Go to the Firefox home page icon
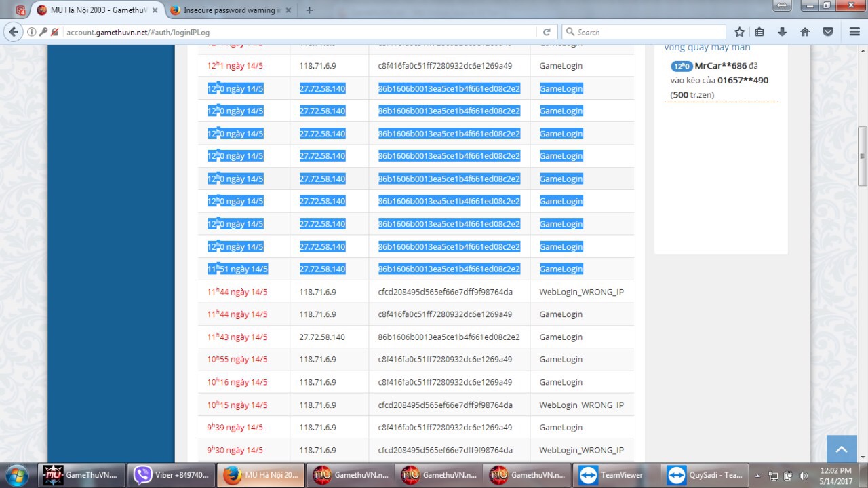The image size is (868, 488). click(805, 32)
